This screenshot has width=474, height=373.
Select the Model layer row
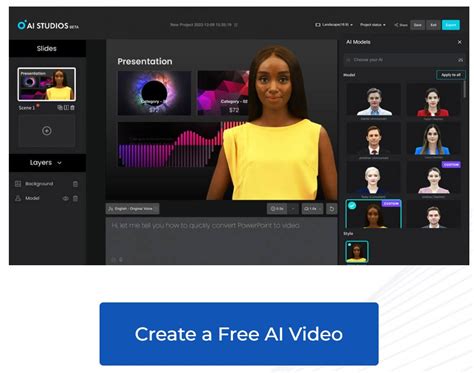tap(47, 198)
